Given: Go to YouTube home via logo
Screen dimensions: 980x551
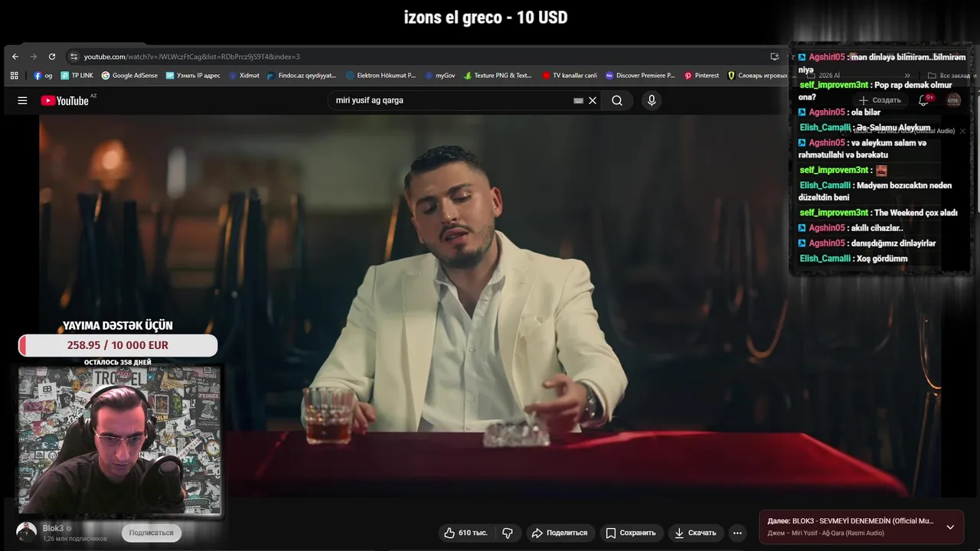Looking at the screenshot, I should (x=65, y=100).
